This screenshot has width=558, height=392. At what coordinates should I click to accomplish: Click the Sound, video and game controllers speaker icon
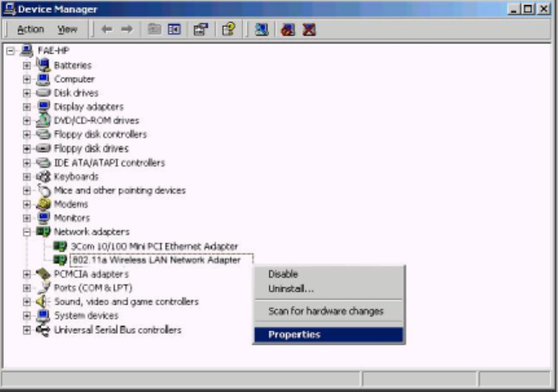point(43,302)
